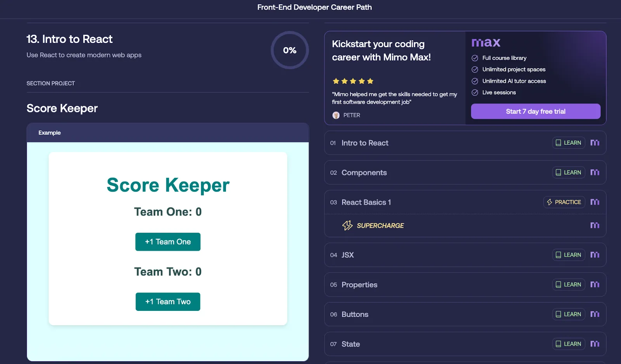Click the max logo in promo card
This screenshot has width=621, height=364.
486,42
